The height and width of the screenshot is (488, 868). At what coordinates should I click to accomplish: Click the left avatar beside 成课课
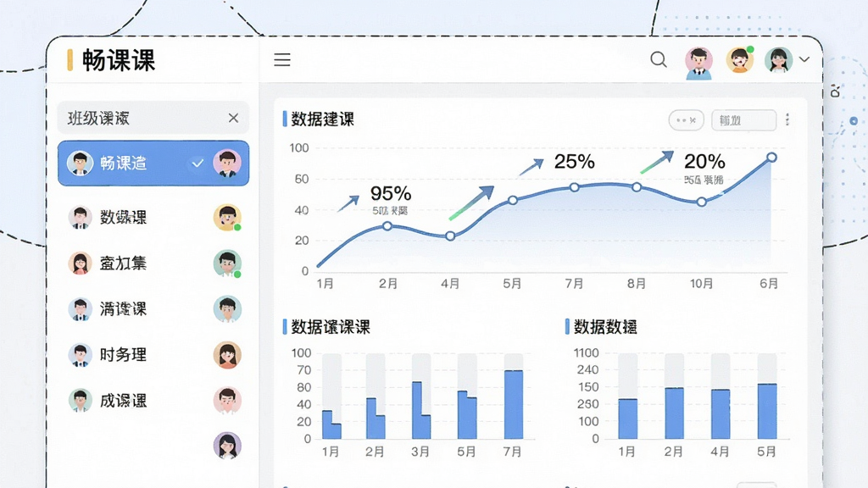pyautogui.click(x=80, y=401)
